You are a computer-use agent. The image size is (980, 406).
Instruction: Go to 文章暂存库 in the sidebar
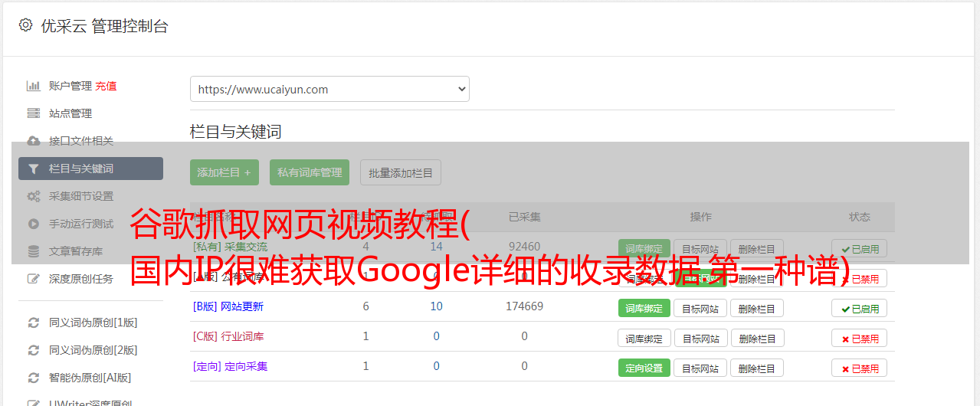point(76,251)
